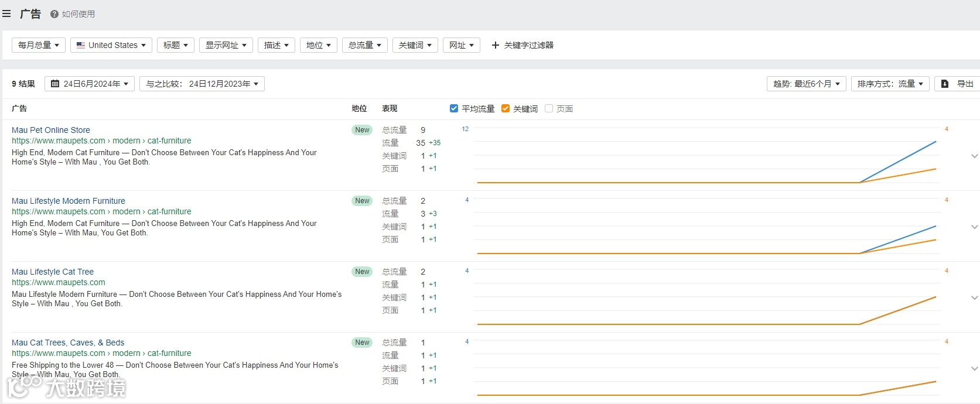Open the 趋势: 最近6个月 dropdown
Image resolution: width=980 pixels, height=404 pixels.
point(807,84)
